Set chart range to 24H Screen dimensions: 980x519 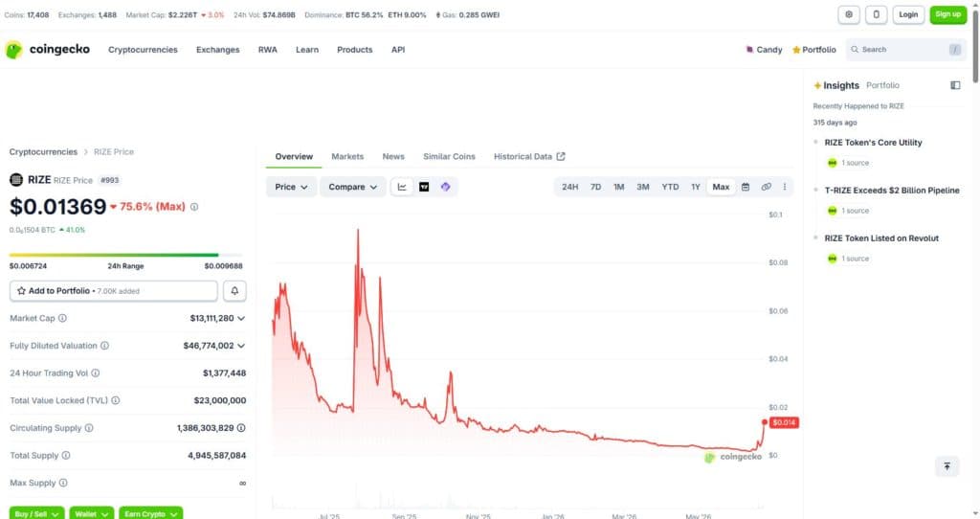coord(569,187)
